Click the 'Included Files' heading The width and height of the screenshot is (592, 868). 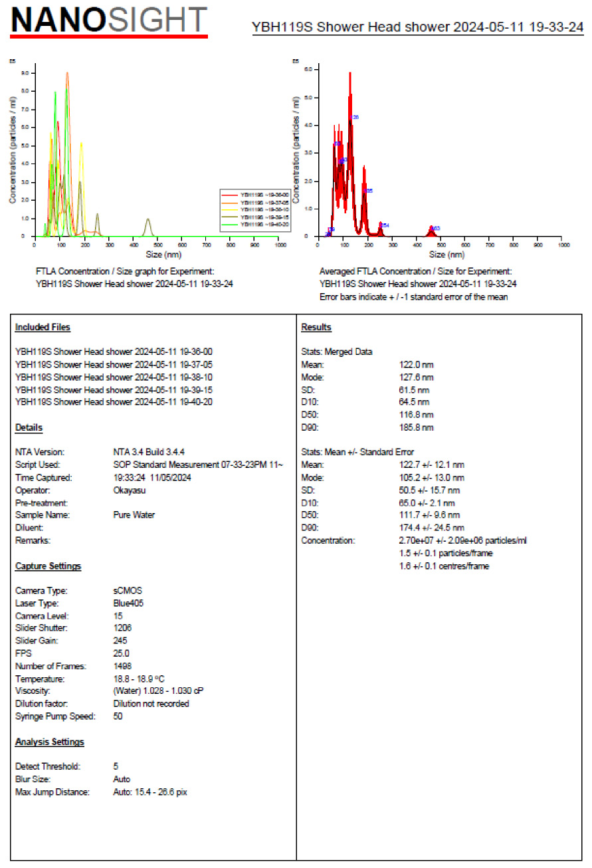43,327
